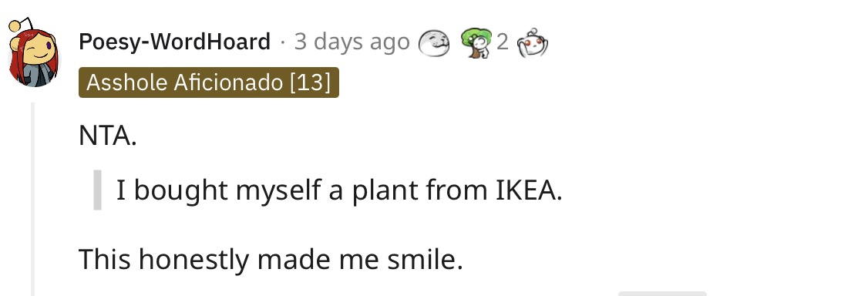Click the dot separator before timestamp
Viewport: 868px width, 296px height.
(283, 42)
